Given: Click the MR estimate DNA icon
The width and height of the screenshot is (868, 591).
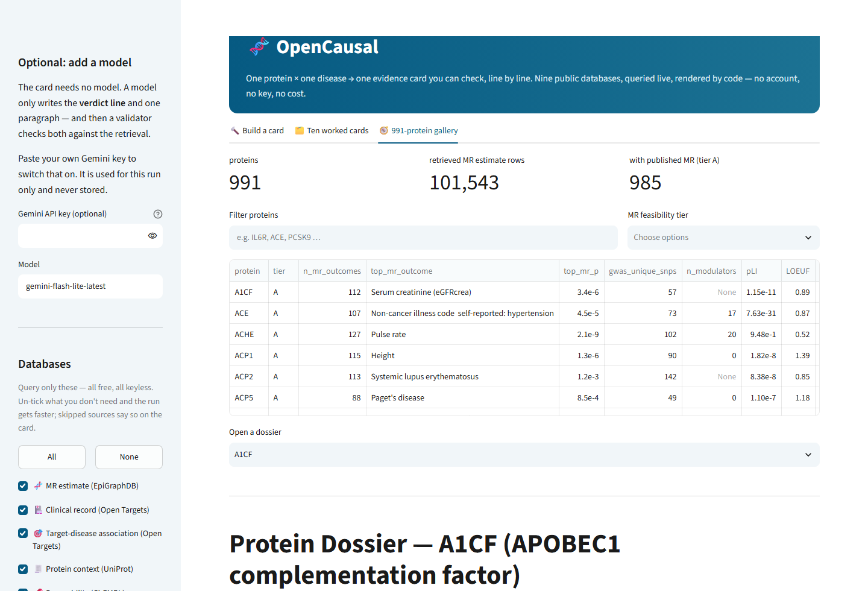Looking at the screenshot, I should pyautogui.click(x=38, y=485).
